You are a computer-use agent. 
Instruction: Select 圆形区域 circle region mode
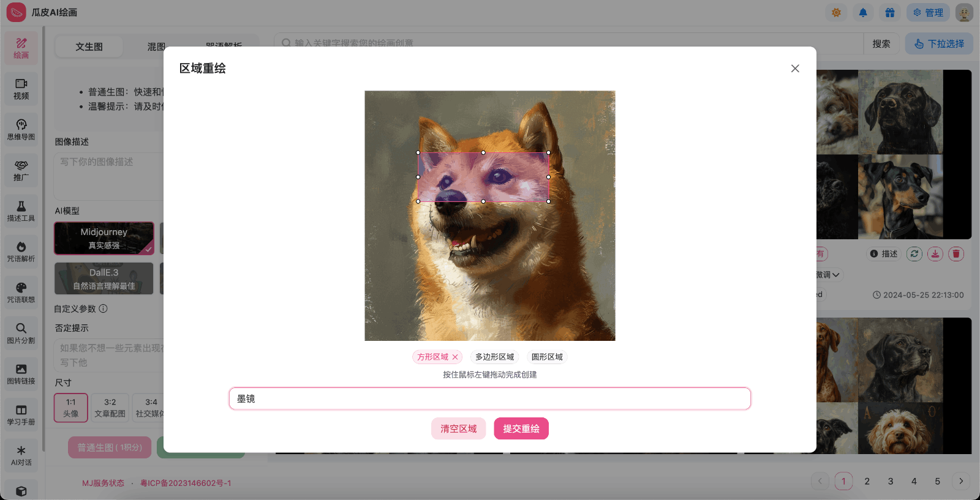click(547, 357)
